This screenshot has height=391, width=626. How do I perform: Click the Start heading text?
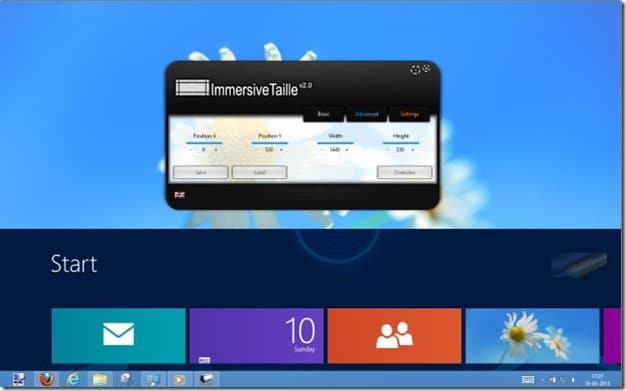(74, 264)
